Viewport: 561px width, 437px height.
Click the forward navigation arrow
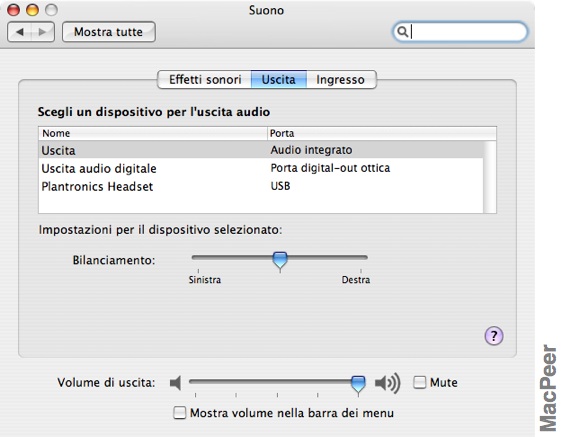43,32
